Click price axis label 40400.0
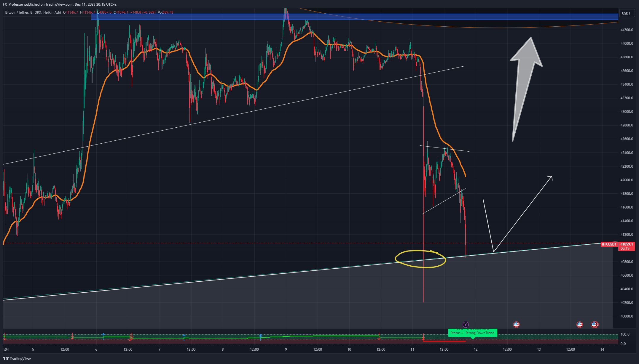Image resolution: width=639 pixels, height=364 pixels. pos(627,289)
